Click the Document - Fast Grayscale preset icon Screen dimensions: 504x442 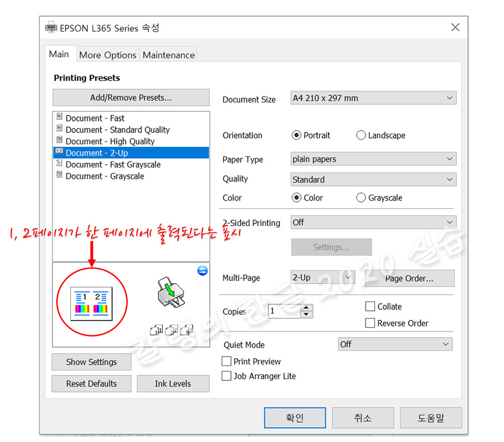59,162
